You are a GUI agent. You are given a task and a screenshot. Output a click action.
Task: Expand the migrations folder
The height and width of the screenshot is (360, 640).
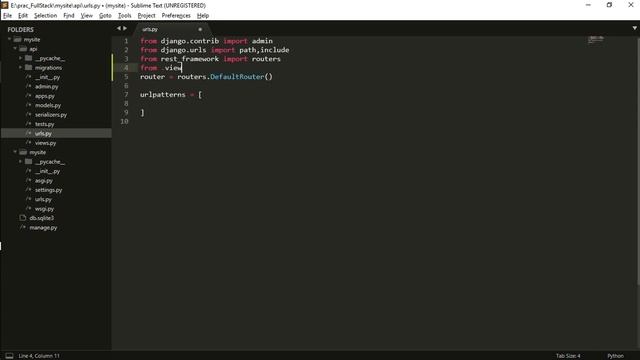pyautogui.click(x=20, y=68)
